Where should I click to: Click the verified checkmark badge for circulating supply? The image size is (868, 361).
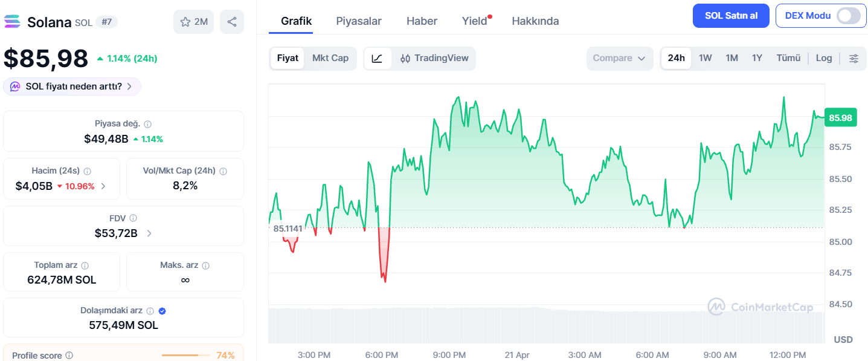pos(162,311)
